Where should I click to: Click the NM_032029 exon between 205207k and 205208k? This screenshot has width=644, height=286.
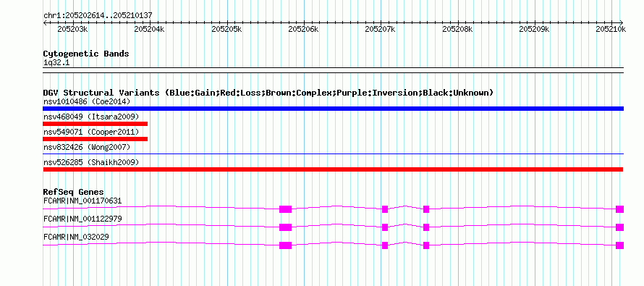pos(426,245)
